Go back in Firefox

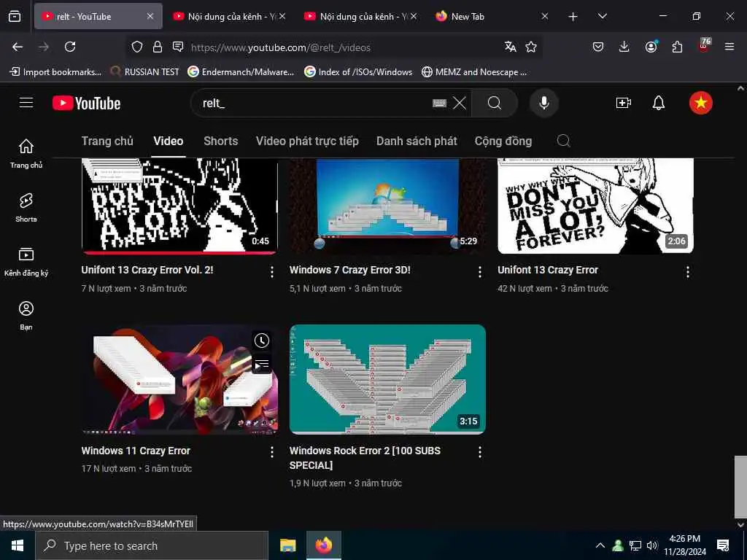point(18,47)
